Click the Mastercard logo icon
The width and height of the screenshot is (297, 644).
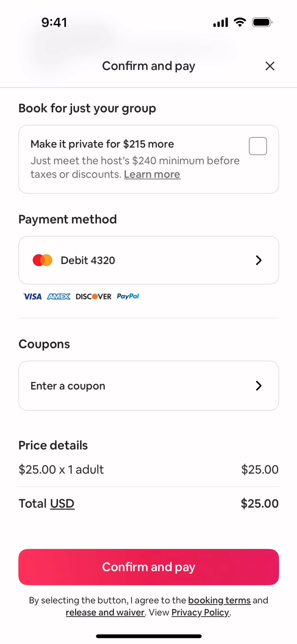[43, 260]
